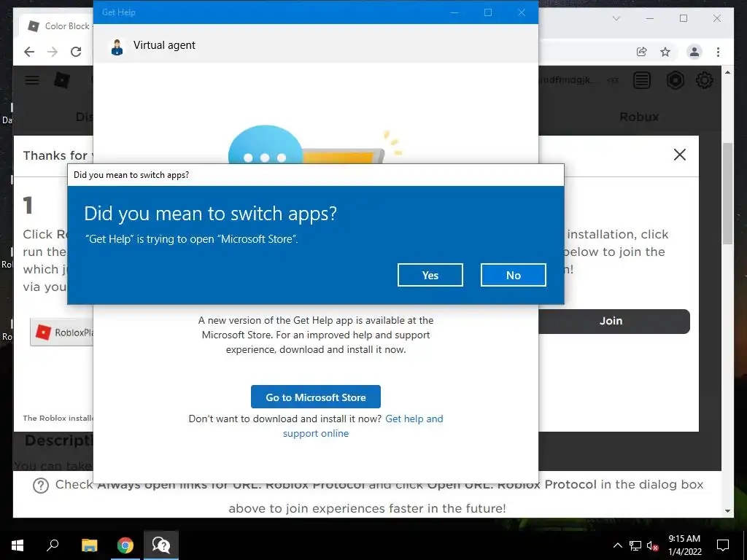Switch to Chrome from taskbar

[x=125, y=545]
